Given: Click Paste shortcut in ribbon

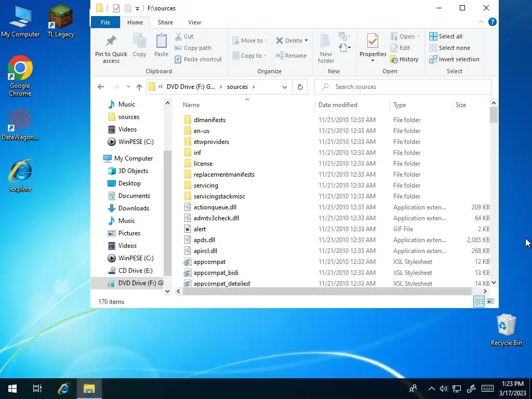Looking at the screenshot, I should (x=198, y=59).
